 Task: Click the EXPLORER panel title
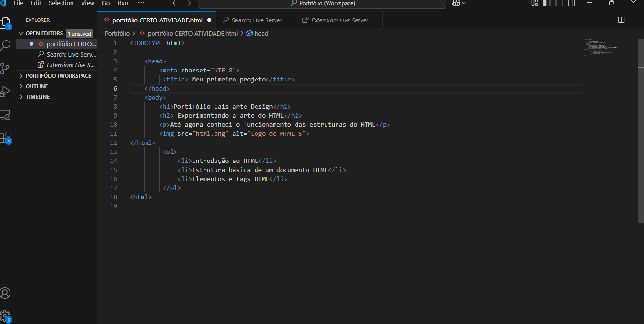pos(38,20)
